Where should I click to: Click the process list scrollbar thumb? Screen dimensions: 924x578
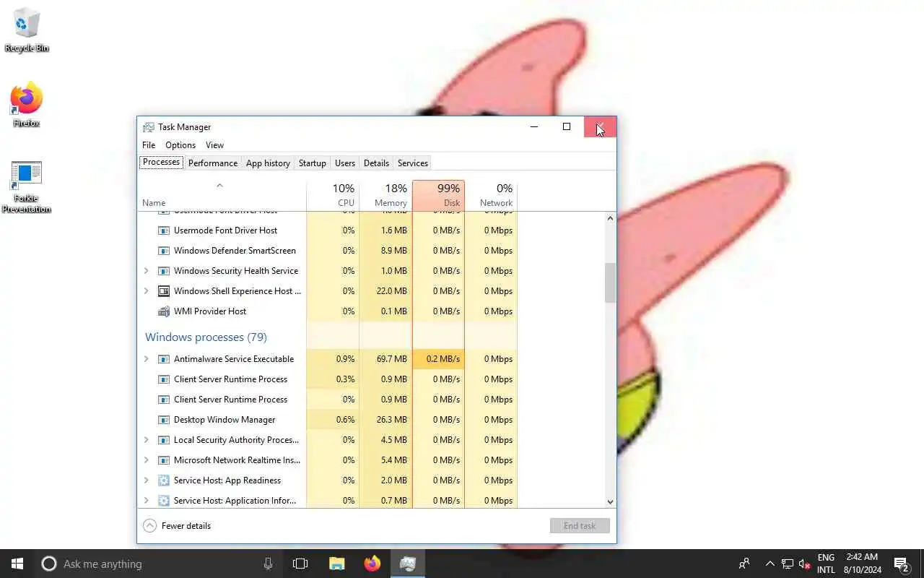click(x=610, y=283)
